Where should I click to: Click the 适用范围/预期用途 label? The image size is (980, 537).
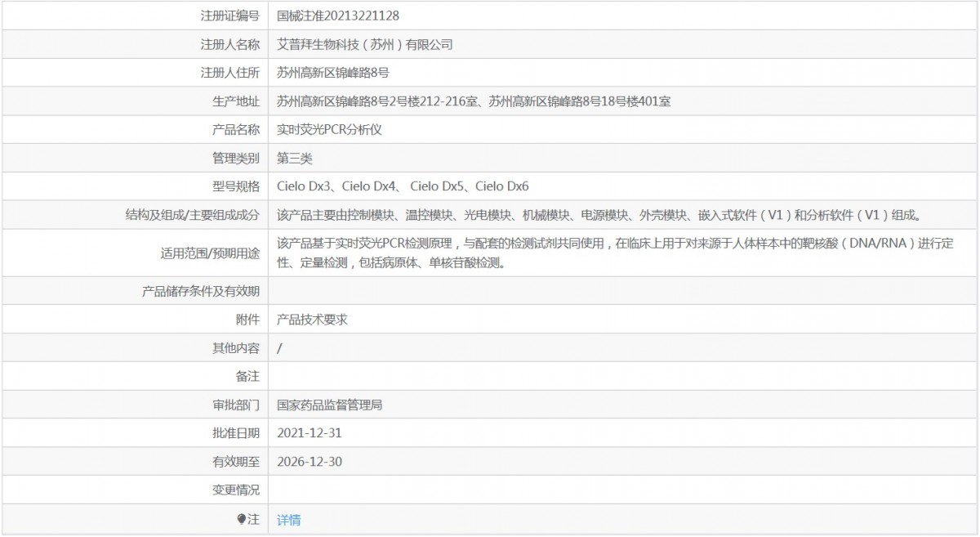click(x=211, y=253)
